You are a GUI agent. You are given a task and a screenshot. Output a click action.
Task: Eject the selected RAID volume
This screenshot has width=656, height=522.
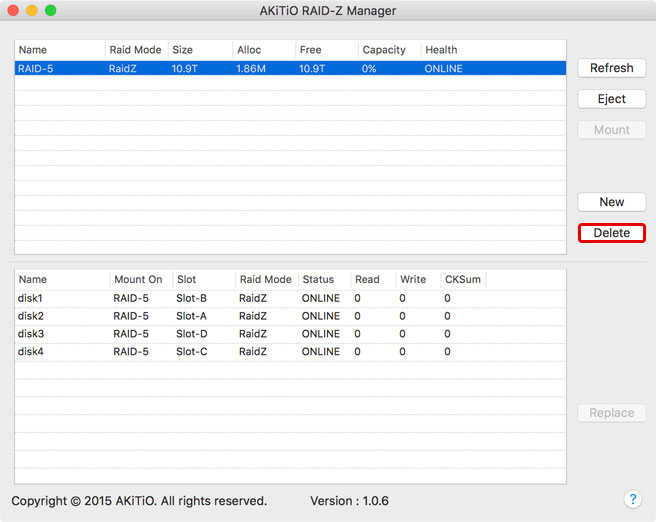(611, 99)
